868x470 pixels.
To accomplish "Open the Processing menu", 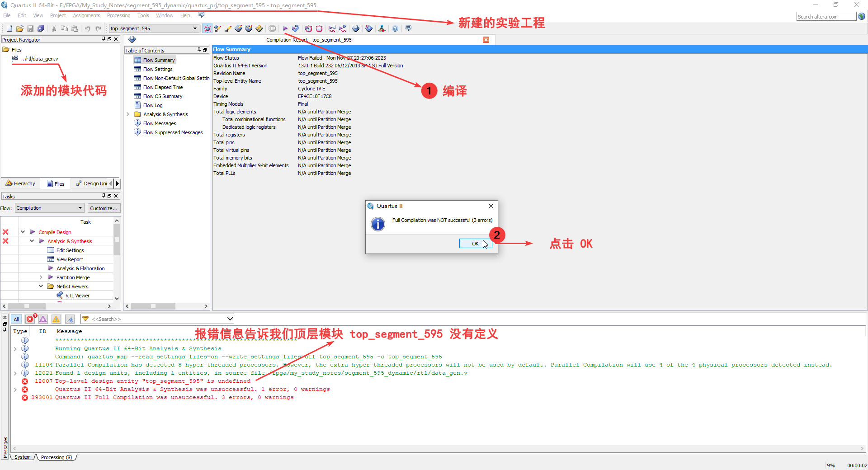I will coord(118,15).
